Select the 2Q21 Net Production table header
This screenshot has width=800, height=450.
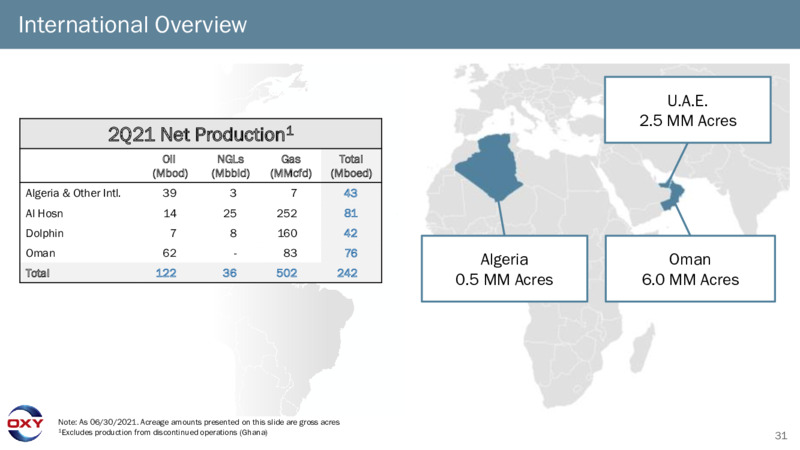(201, 134)
